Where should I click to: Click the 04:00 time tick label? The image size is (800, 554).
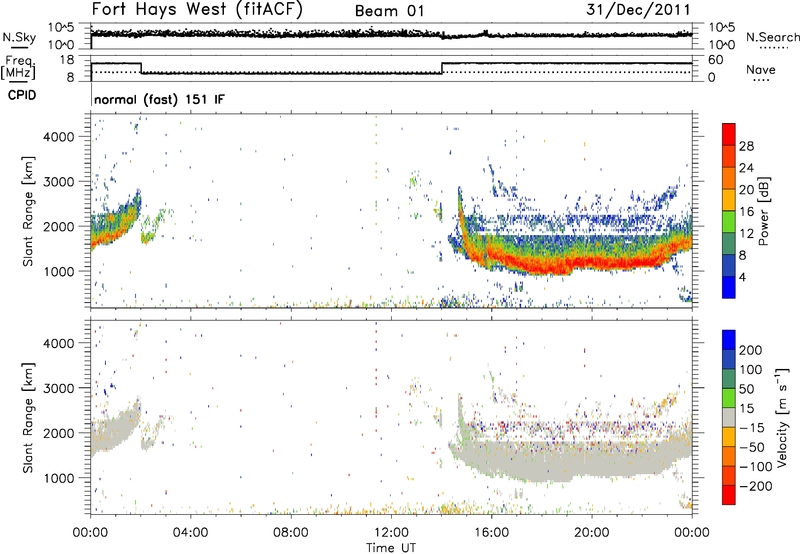pyautogui.click(x=190, y=533)
